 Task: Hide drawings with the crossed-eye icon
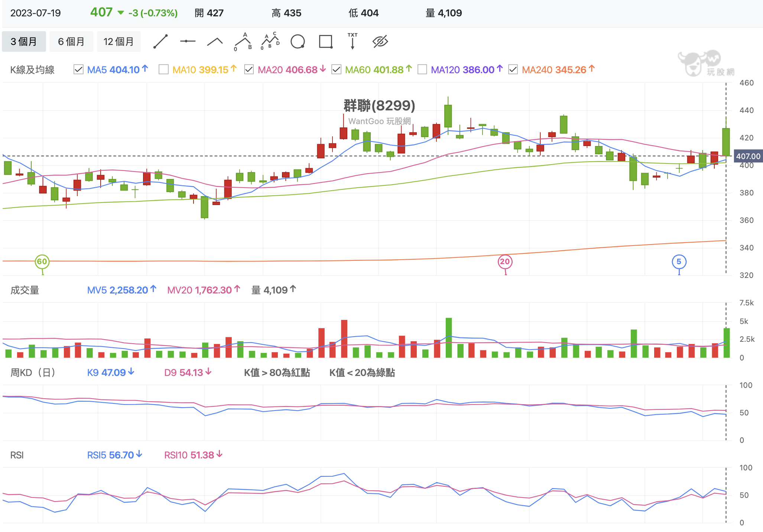click(380, 42)
